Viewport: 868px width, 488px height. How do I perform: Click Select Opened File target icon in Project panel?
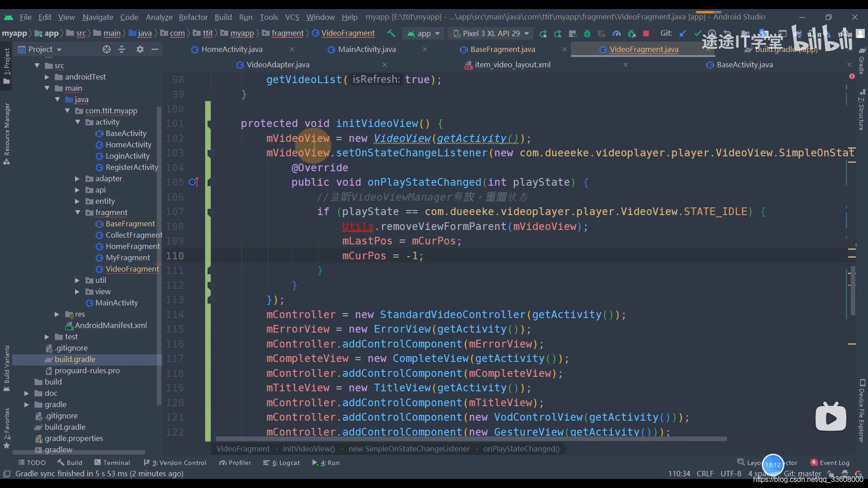click(x=107, y=49)
